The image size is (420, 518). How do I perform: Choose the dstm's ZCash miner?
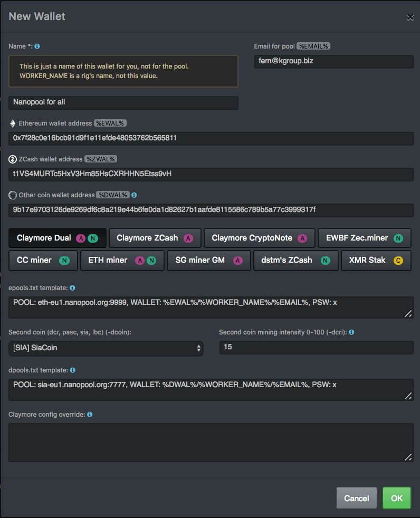[295, 260]
